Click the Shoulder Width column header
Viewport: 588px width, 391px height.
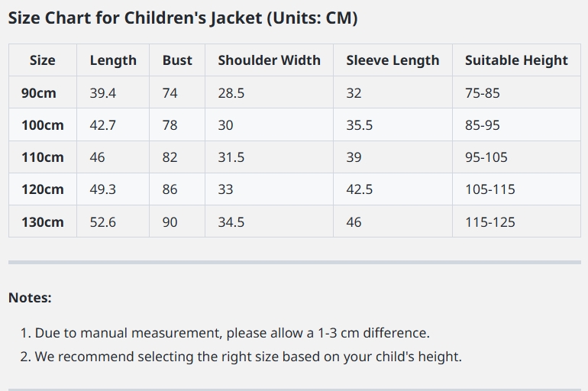click(x=269, y=60)
